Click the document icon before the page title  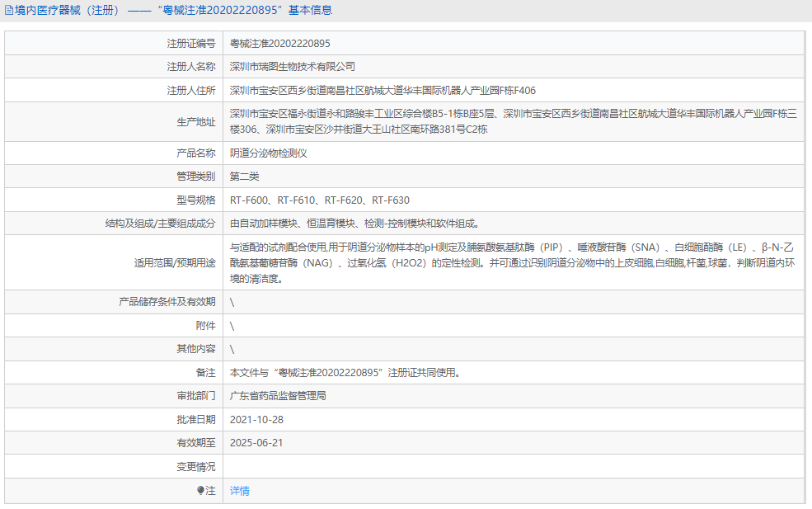pyautogui.click(x=8, y=9)
